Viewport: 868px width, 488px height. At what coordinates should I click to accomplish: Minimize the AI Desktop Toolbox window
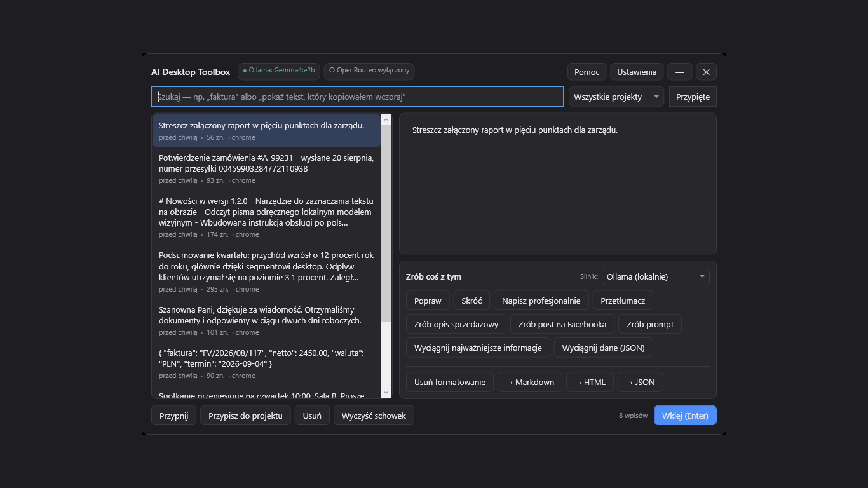click(x=679, y=72)
